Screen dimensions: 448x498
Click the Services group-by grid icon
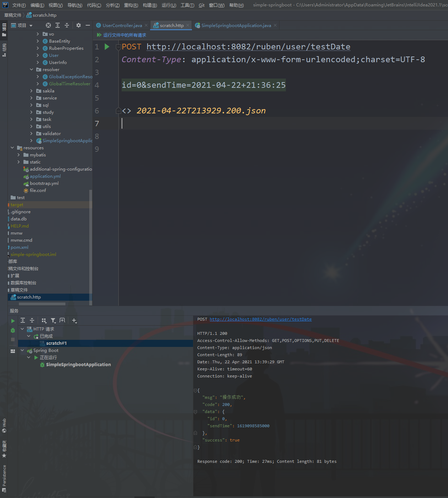coord(44,321)
